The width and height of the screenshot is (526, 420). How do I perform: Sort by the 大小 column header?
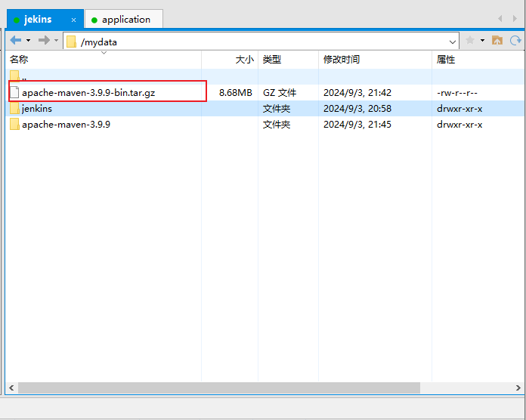(230, 60)
